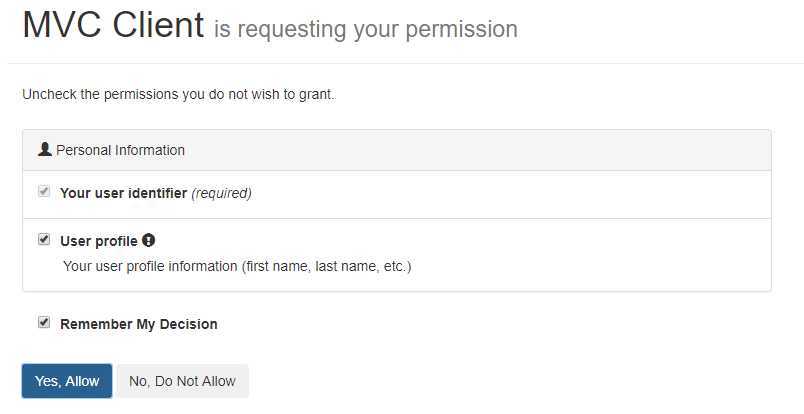This screenshot has height=414, width=804.
Task: Uncheck the User profile checkbox
Action: 44,239
